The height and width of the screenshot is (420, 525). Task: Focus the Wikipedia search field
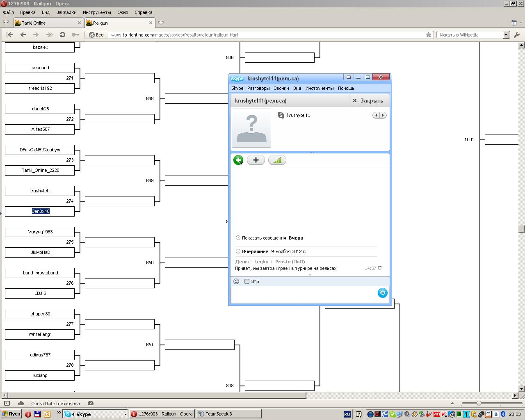tap(470, 35)
